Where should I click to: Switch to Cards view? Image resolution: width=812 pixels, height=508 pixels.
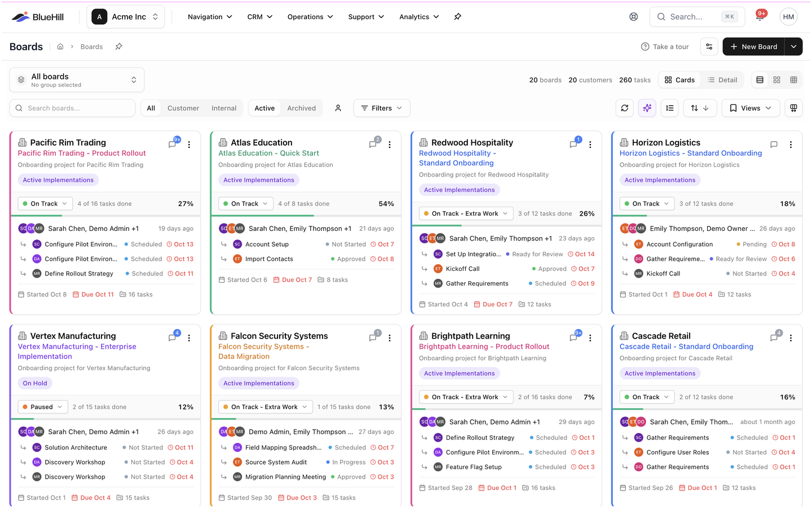679,80
